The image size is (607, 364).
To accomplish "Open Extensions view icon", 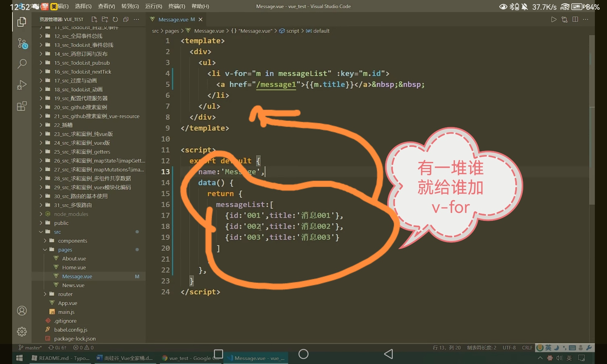I will pyautogui.click(x=22, y=106).
